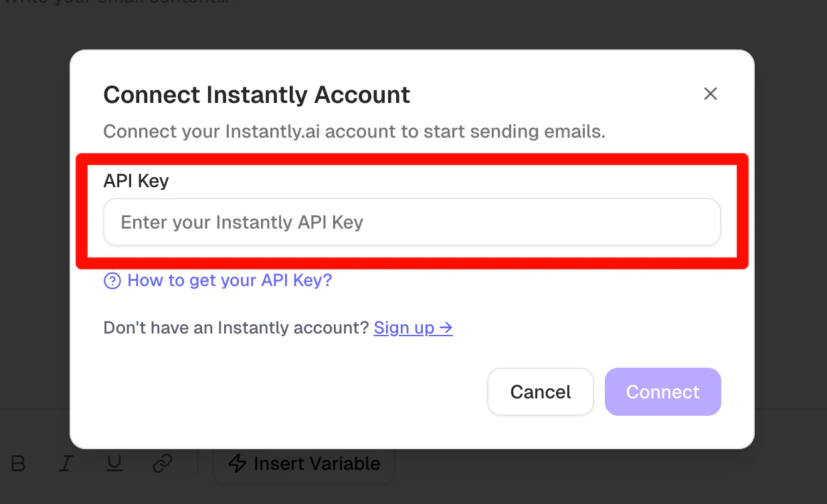Toggle bold formatting in the editor toolbar
The image size is (827, 504).
[18, 463]
